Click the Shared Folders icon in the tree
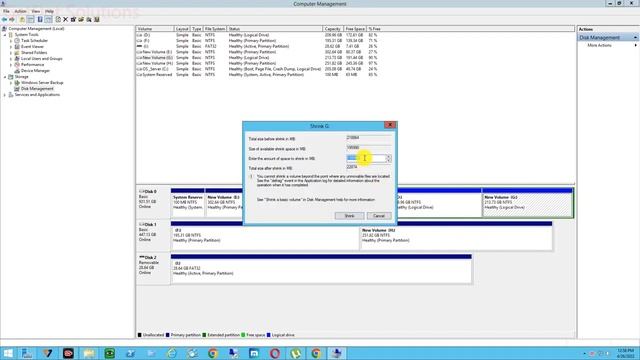This screenshot has width=640, height=360. (17, 53)
